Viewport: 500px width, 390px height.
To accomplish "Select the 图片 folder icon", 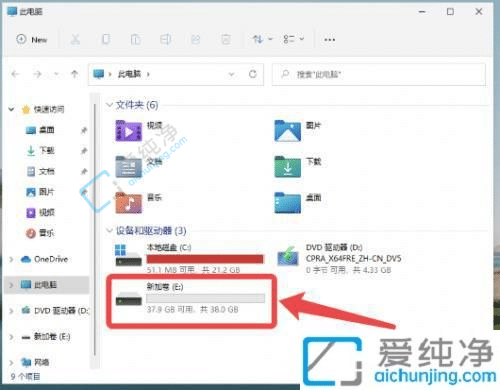I will (x=287, y=131).
